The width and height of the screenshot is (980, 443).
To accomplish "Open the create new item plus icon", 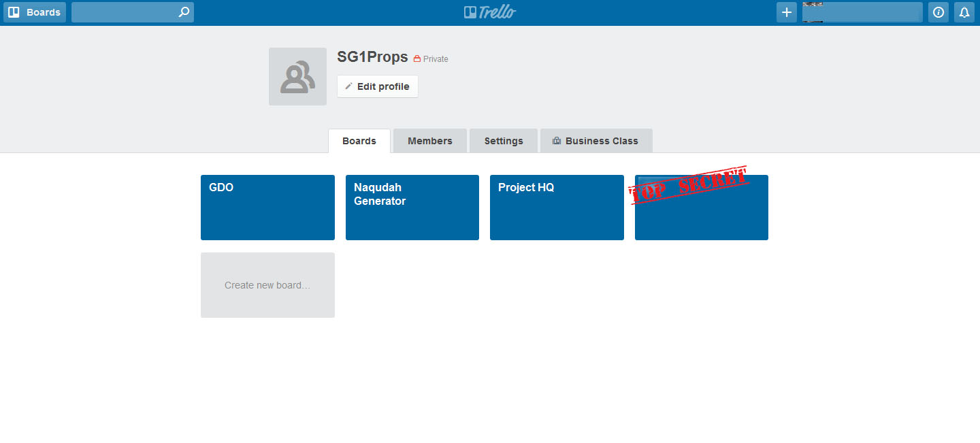I will [786, 12].
